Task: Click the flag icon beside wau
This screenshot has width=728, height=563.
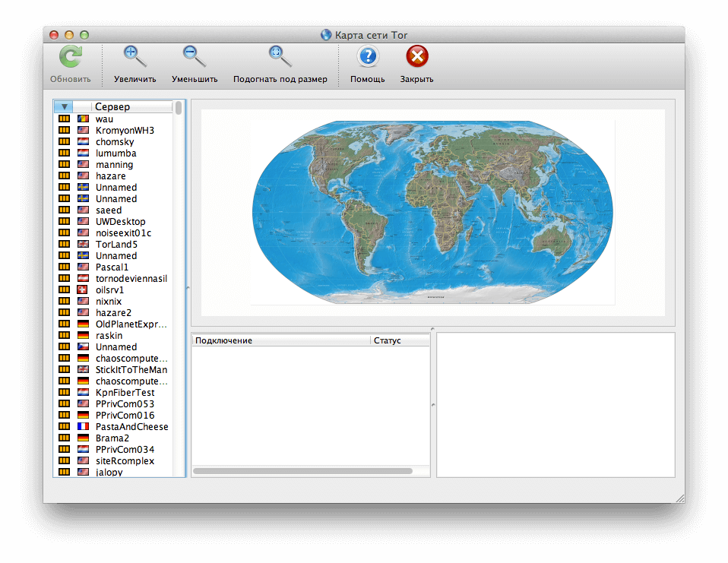Action: pyautogui.click(x=83, y=119)
